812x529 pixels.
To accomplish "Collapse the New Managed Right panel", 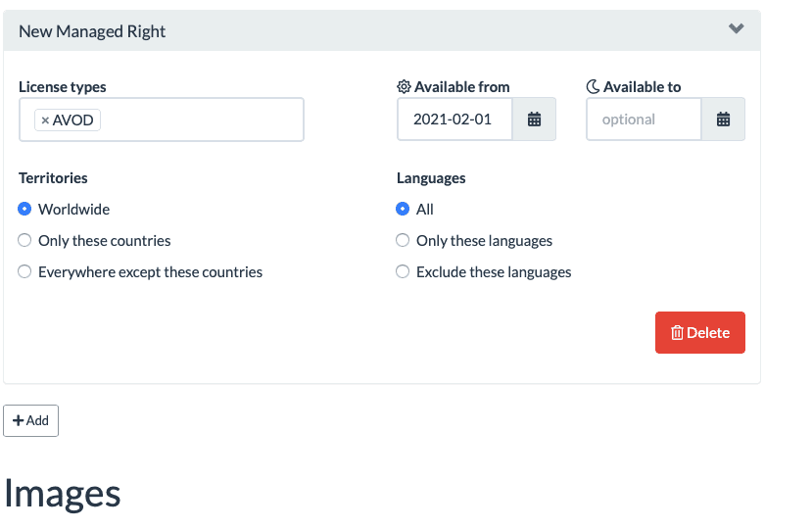I will tap(737, 29).
